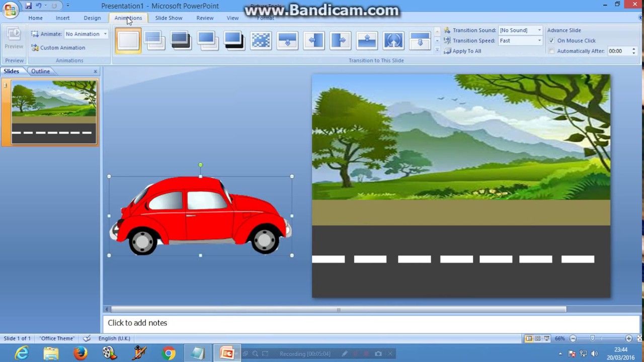Select slide 1 thumbnail in Slides pane
Screen dimensions: 644x362
point(54,113)
